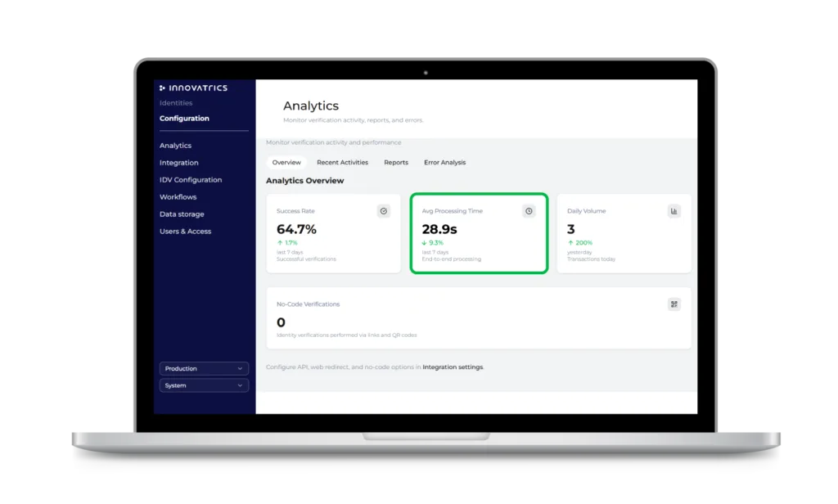
Task: Click the 64.7% success rate value
Action: point(296,229)
